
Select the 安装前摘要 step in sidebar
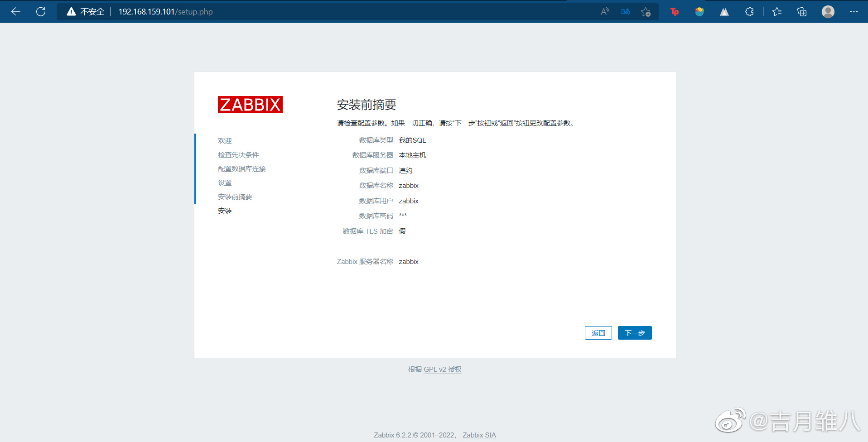click(235, 197)
